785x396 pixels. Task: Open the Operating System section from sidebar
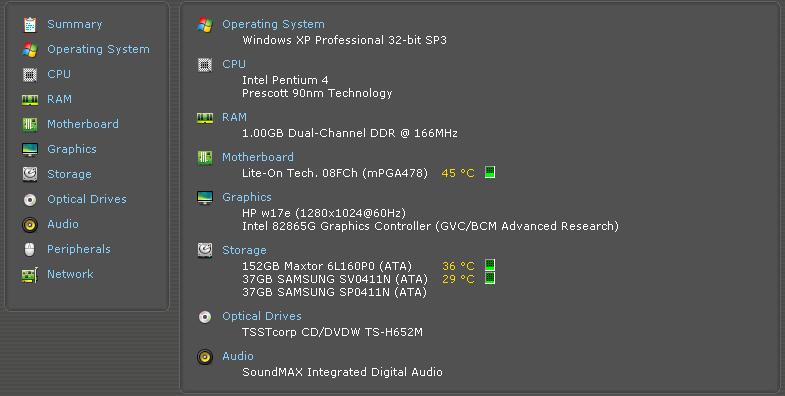pos(98,49)
